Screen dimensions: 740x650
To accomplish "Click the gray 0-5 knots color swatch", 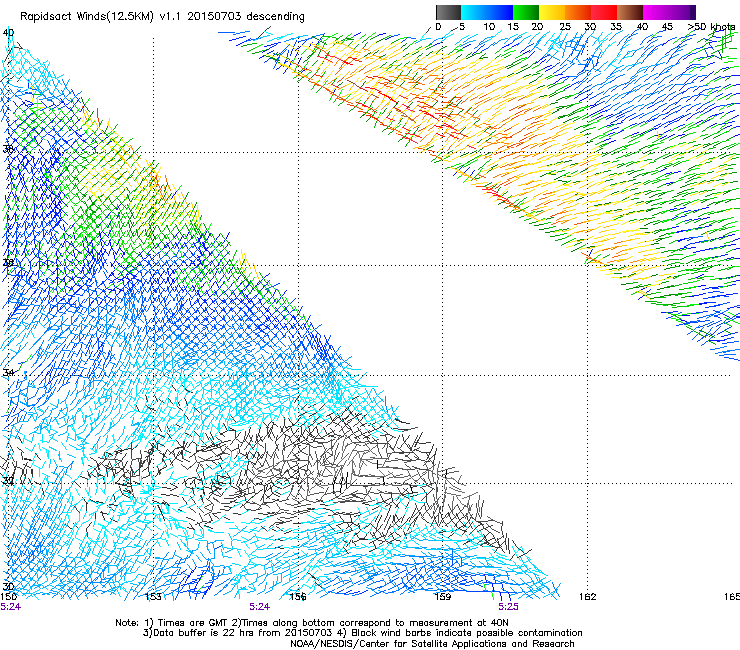I will pyautogui.click(x=448, y=12).
